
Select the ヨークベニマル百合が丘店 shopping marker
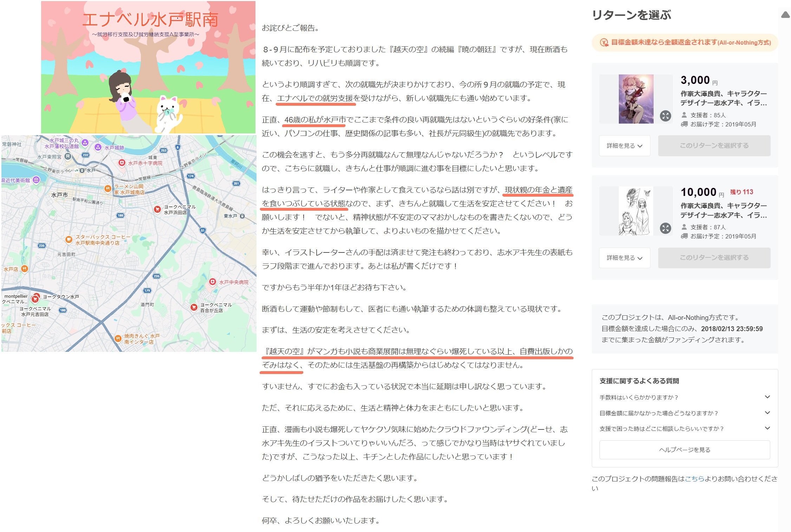coord(194,307)
